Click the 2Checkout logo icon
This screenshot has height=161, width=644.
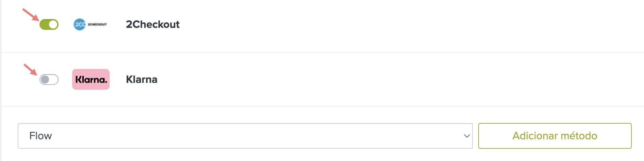point(90,24)
